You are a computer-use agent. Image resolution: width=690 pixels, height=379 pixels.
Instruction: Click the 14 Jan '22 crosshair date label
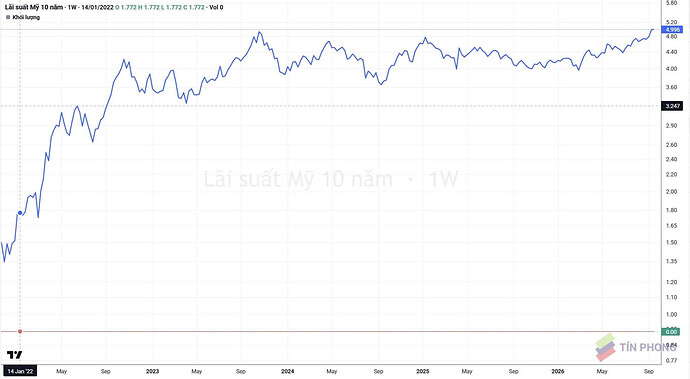(20, 371)
